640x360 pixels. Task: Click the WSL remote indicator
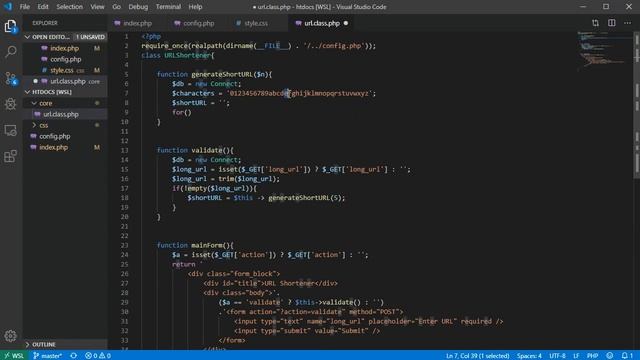point(13,356)
